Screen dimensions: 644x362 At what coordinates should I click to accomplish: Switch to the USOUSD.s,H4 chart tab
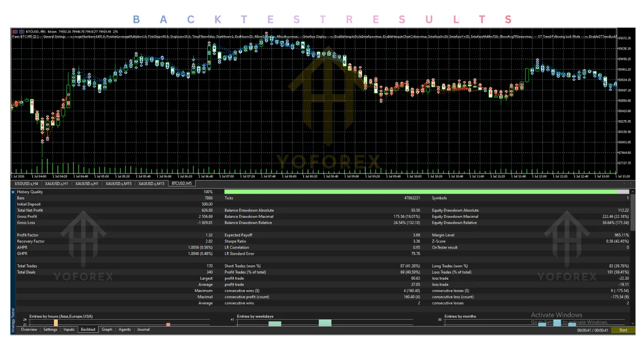point(27,184)
